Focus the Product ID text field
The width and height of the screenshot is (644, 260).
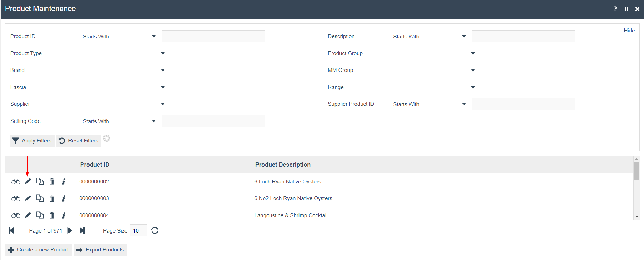pos(213,36)
